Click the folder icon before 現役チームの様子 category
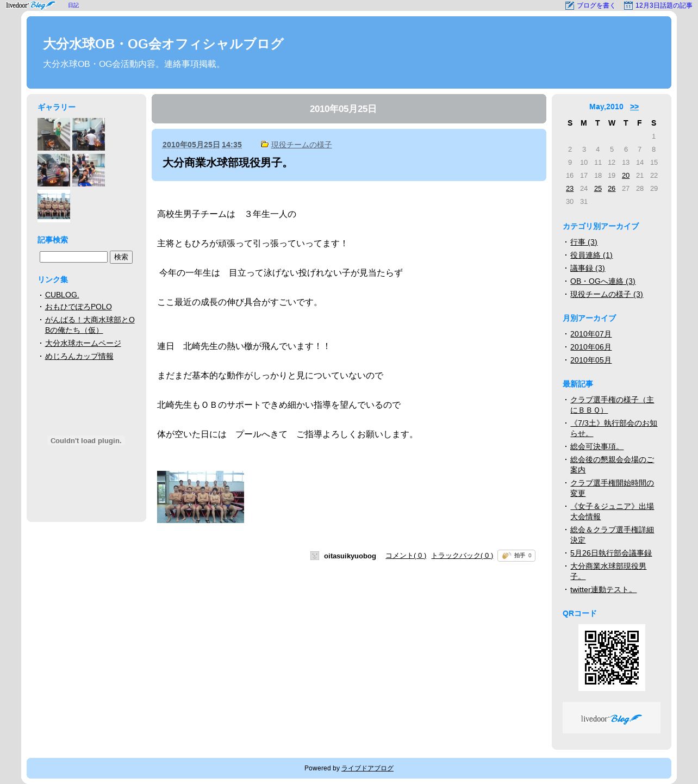The width and height of the screenshot is (698, 784). (265, 144)
